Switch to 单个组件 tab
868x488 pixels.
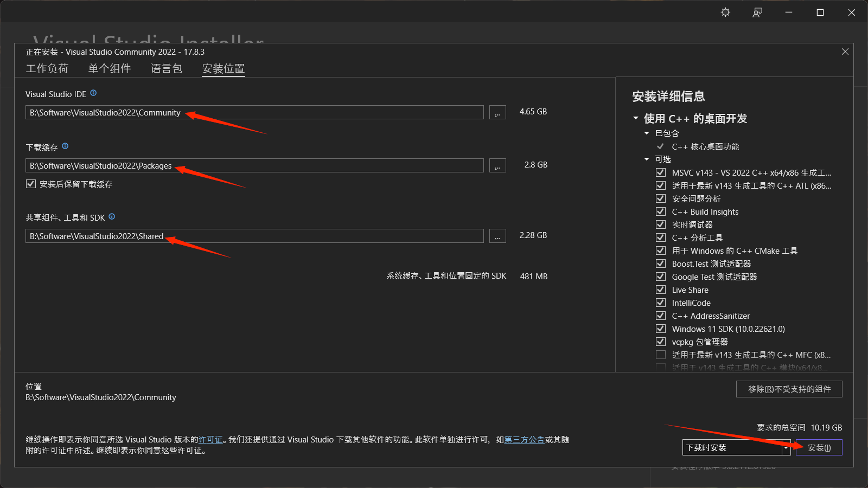110,68
